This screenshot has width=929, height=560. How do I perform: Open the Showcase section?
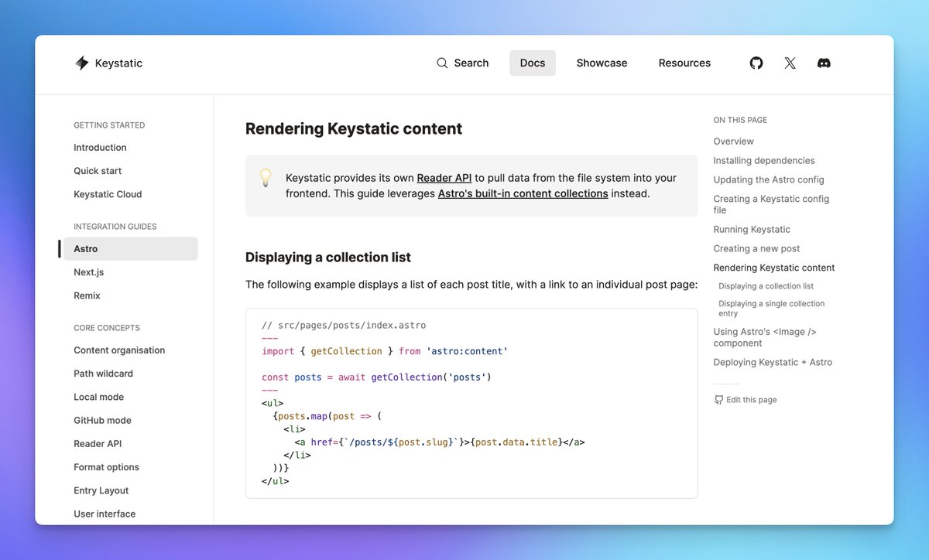click(602, 63)
